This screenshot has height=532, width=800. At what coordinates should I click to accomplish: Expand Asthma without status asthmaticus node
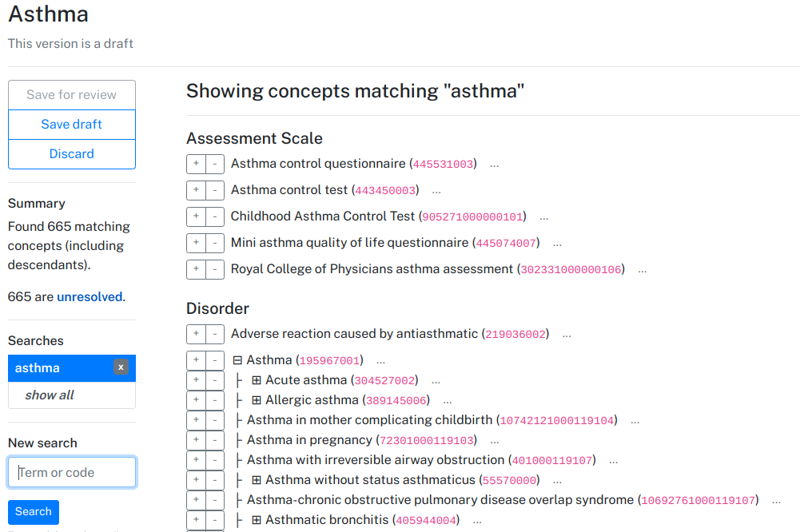257,481
